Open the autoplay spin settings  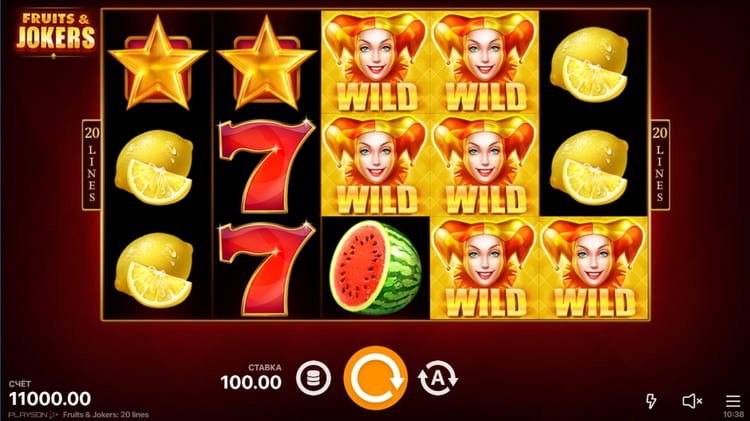(x=438, y=378)
